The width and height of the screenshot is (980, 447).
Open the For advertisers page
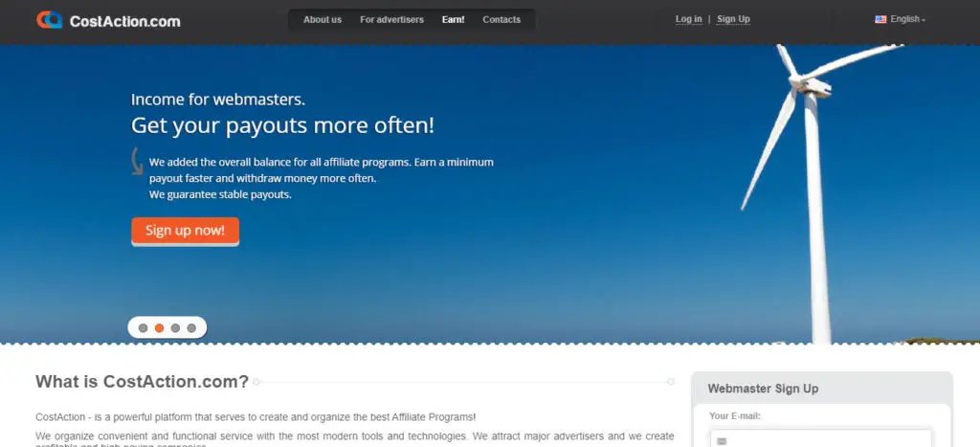pyautogui.click(x=391, y=19)
